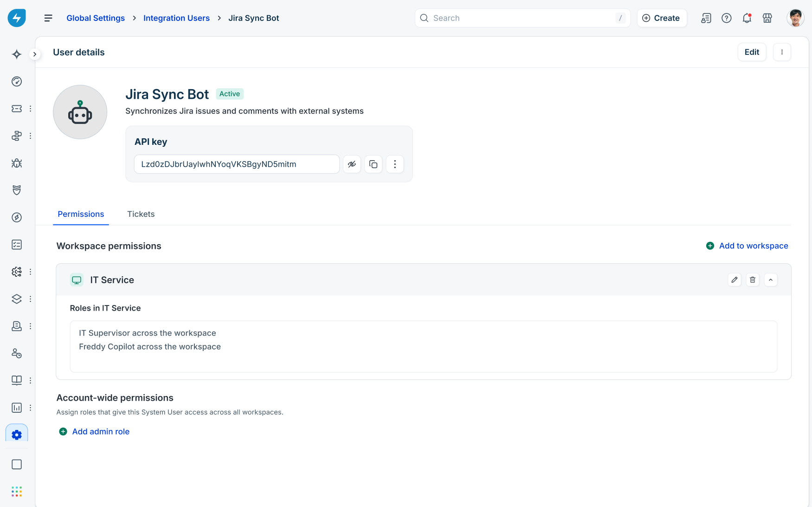Click the Create button
The width and height of the screenshot is (812, 507).
click(662, 18)
